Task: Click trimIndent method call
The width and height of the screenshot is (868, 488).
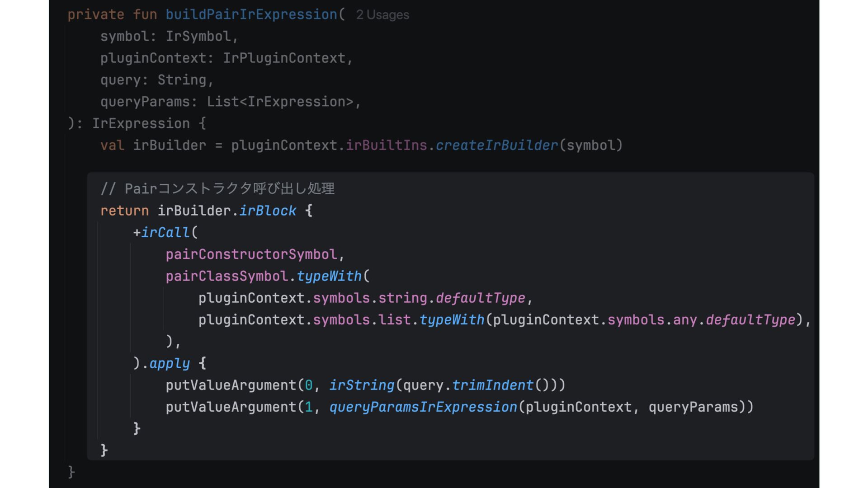Action: tap(493, 385)
